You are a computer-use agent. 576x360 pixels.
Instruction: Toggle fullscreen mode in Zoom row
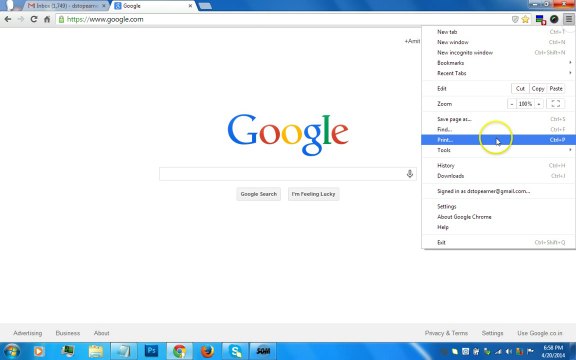pyautogui.click(x=556, y=104)
